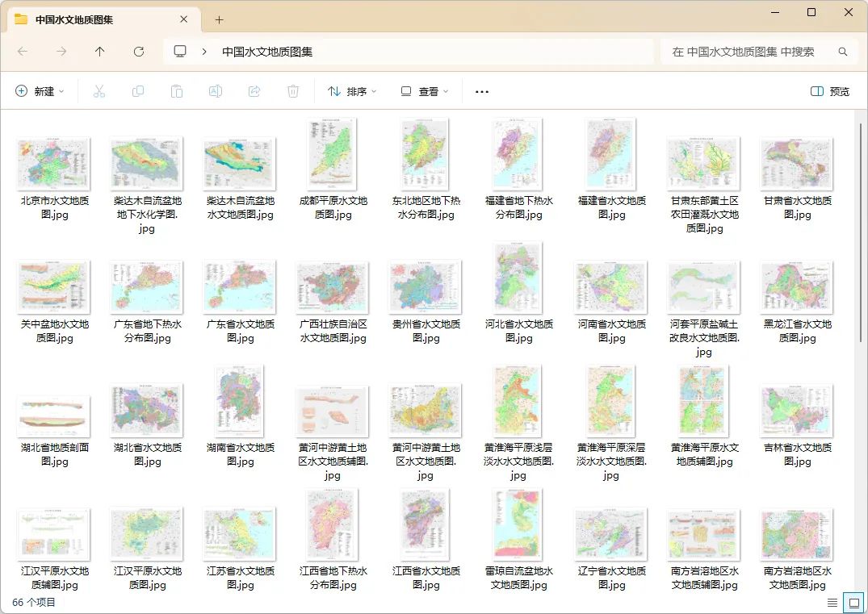Select 北京市水文地质图.jpg thumbnail

(x=54, y=165)
